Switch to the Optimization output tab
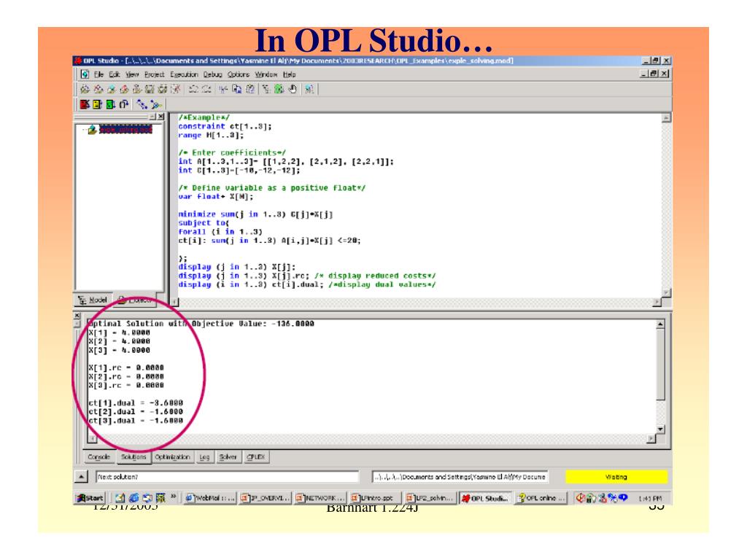This screenshot has width=747, height=560. (172, 456)
